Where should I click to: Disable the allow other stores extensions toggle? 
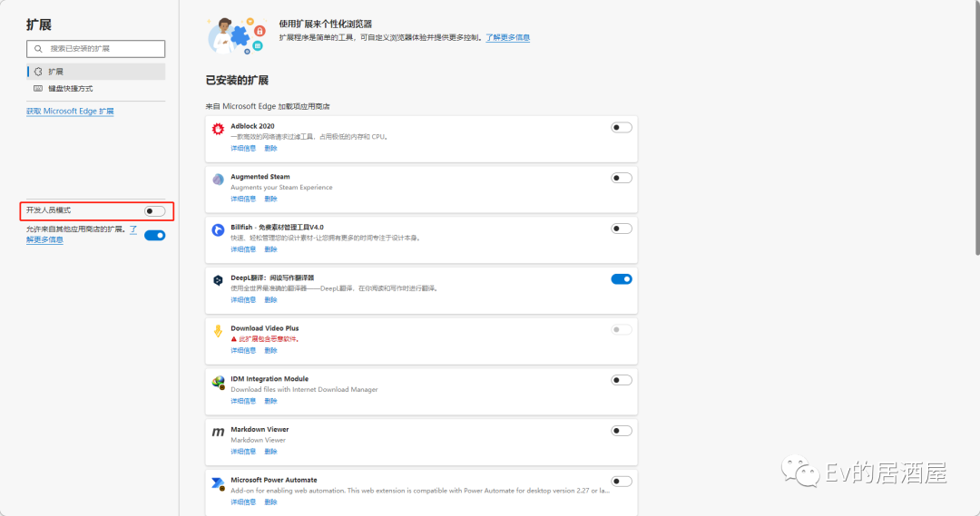point(154,236)
